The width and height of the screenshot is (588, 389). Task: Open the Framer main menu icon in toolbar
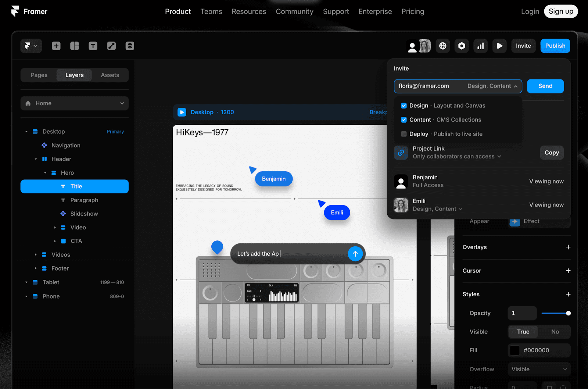tap(31, 46)
